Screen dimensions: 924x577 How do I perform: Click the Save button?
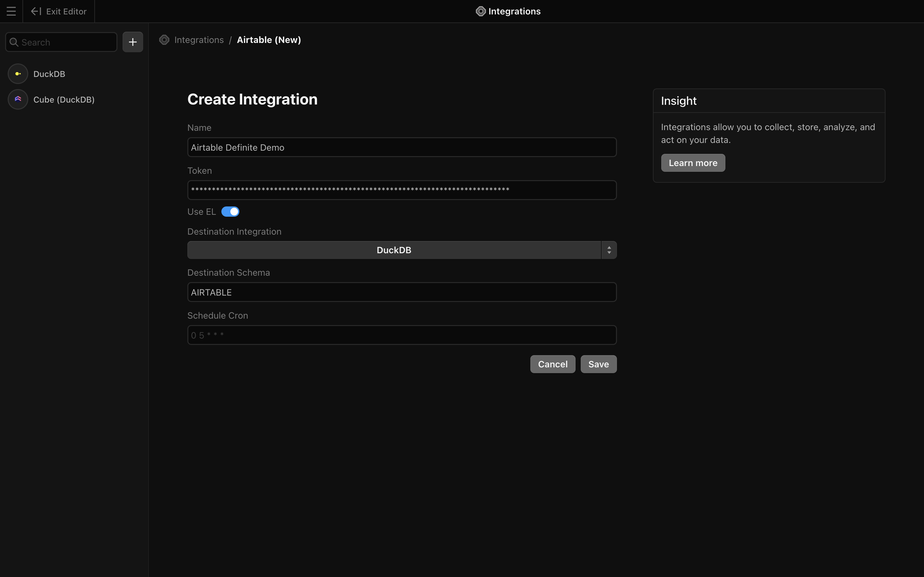pos(598,364)
